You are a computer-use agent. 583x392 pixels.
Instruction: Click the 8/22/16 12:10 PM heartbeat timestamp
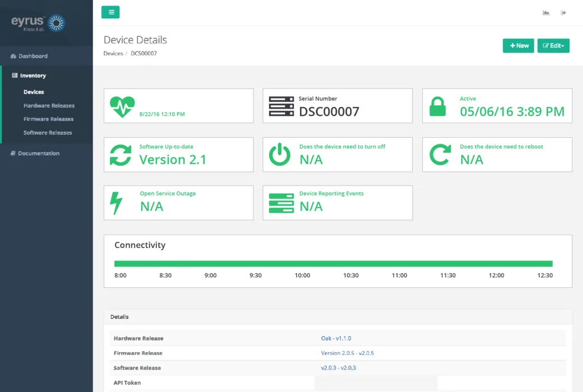click(162, 114)
